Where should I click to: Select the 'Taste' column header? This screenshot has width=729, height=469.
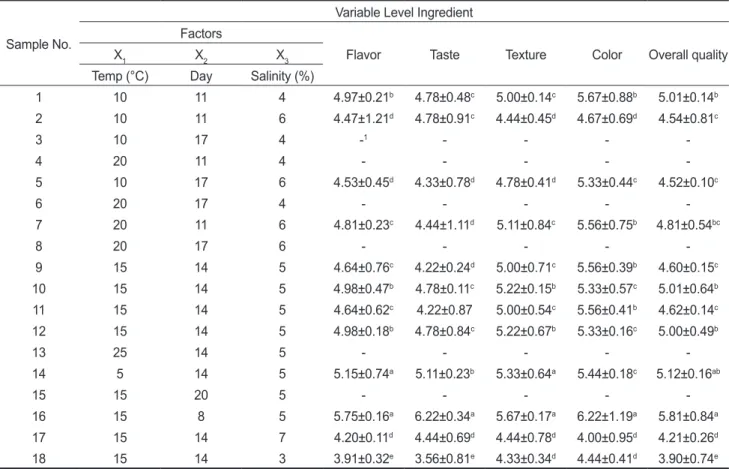[444, 55]
